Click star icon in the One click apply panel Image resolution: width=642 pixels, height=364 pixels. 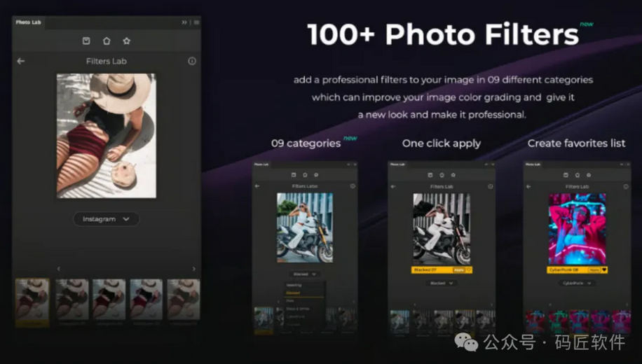[x=453, y=175]
